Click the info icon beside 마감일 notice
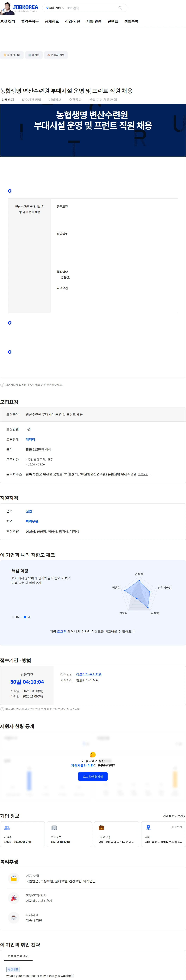The image size is (186, 980). pos(2,709)
